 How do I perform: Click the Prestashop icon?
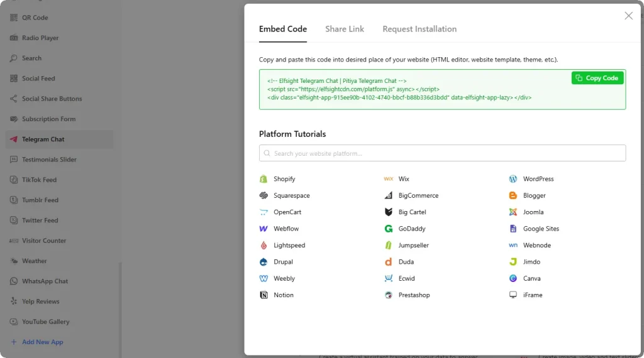tap(388, 295)
